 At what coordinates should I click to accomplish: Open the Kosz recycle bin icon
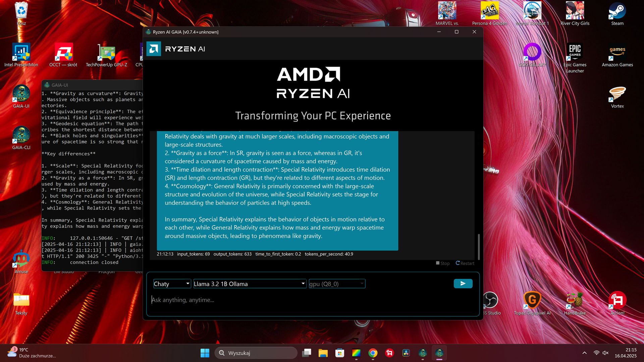tap(21, 14)
